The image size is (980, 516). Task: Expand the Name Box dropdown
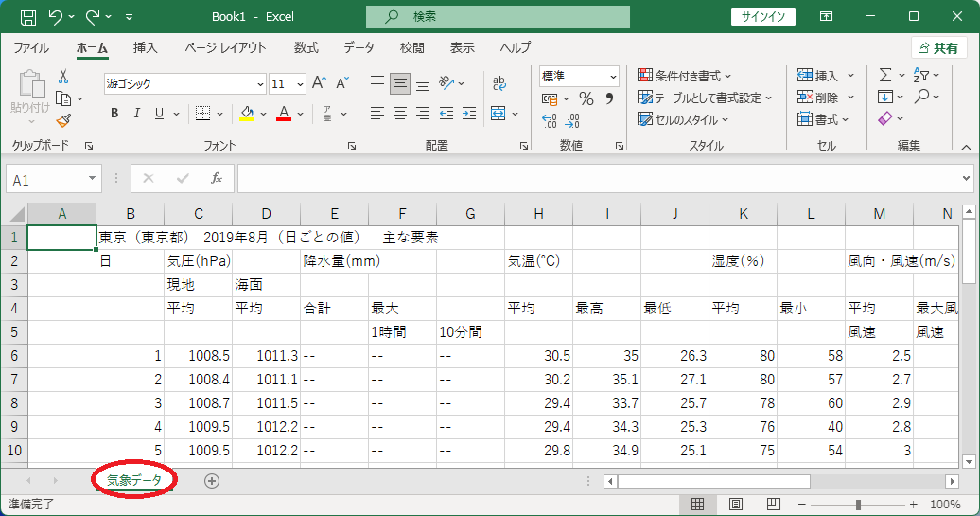point(92,179)
